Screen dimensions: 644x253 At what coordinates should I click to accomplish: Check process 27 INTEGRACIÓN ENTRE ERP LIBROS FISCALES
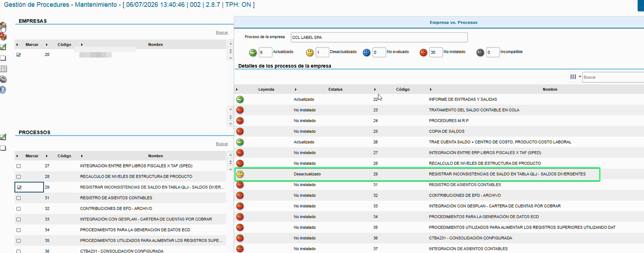click(19, 166)
